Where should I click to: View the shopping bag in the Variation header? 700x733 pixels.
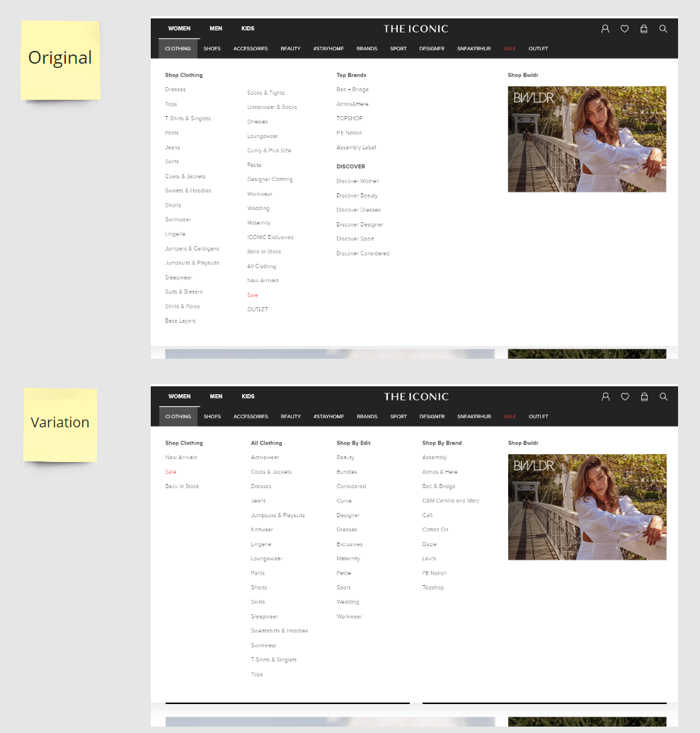(x=644, y=396)
